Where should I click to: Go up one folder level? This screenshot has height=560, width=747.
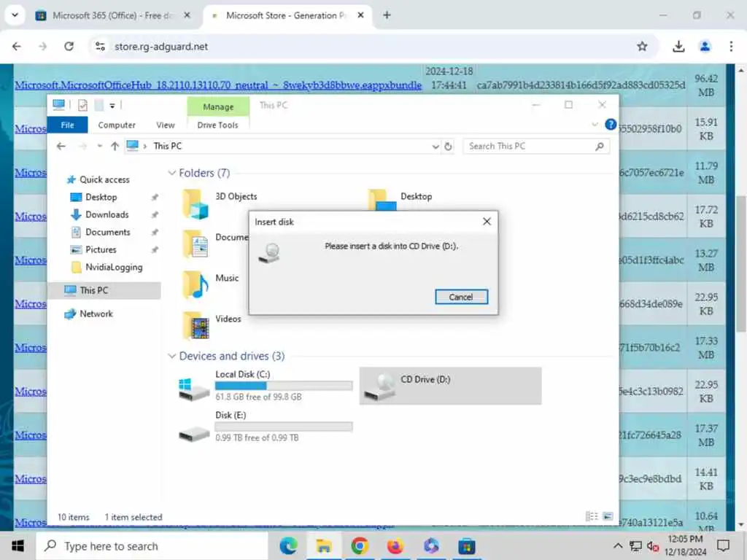tap(115, 146)
